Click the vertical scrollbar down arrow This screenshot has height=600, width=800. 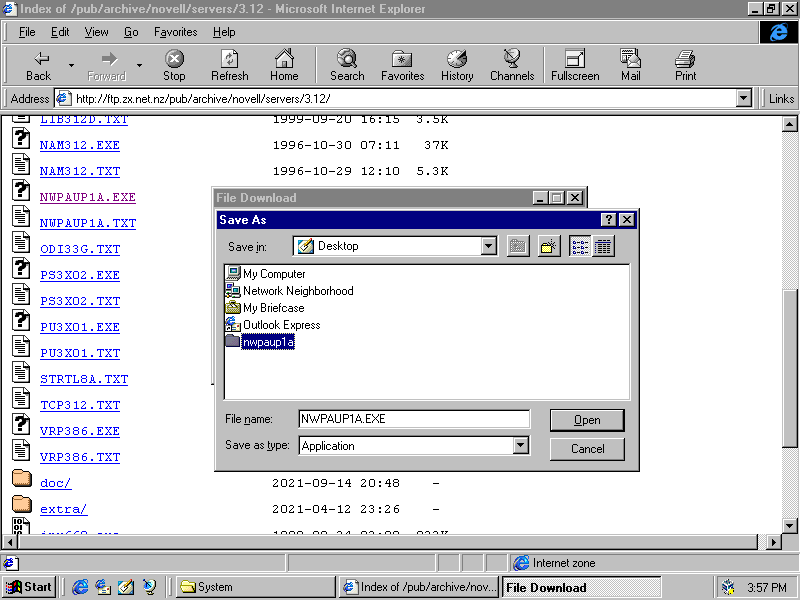tap(789, 526)
